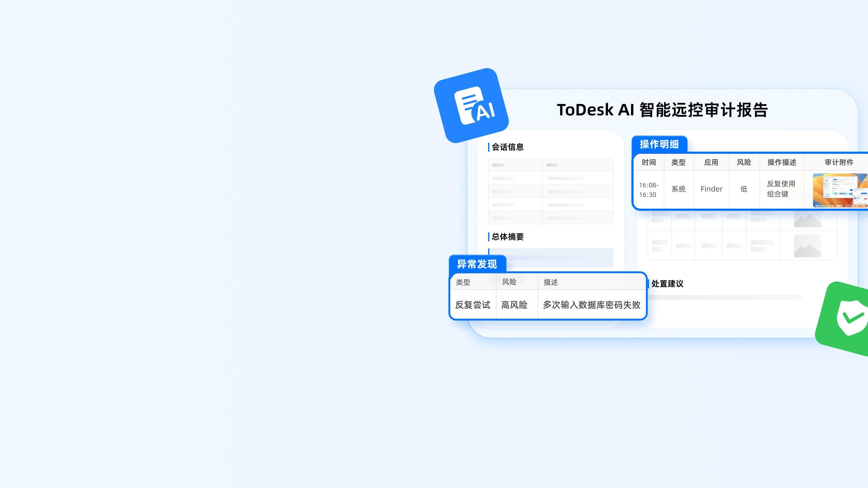Click the Finder application cell
This screenshot has width=868, height=488.
(711, 189)
